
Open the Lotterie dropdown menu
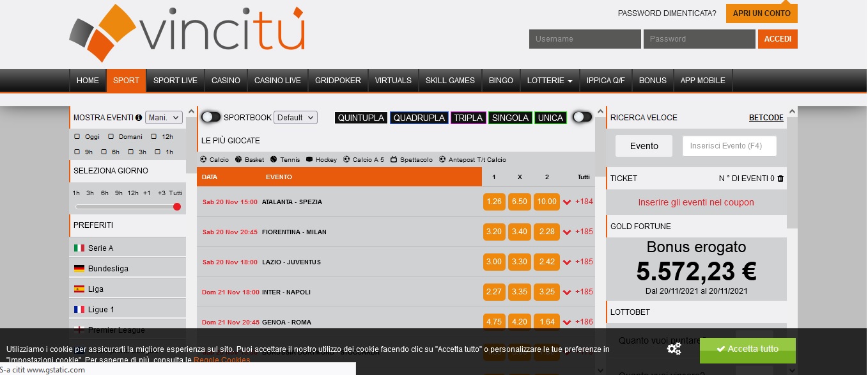click(x=550, y=81)
